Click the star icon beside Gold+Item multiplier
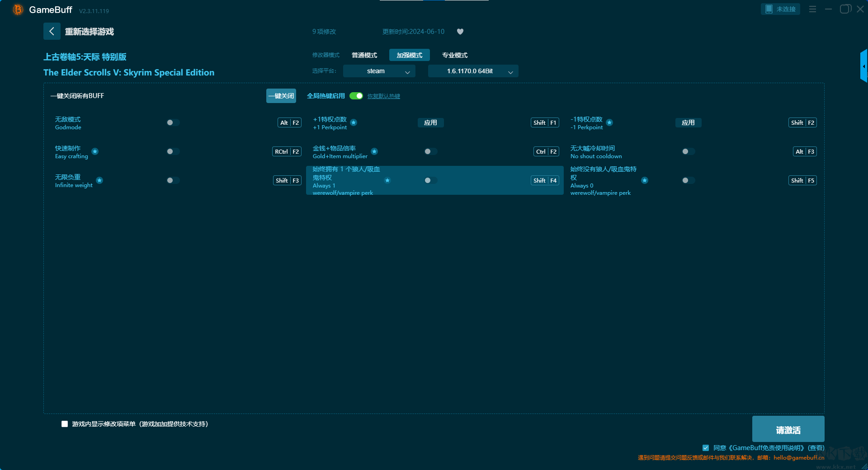 click(374, 151)
